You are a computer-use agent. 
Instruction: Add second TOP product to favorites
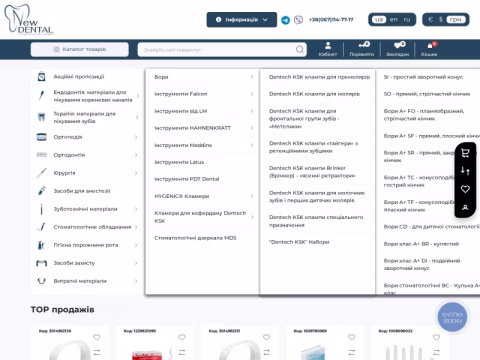182,337
